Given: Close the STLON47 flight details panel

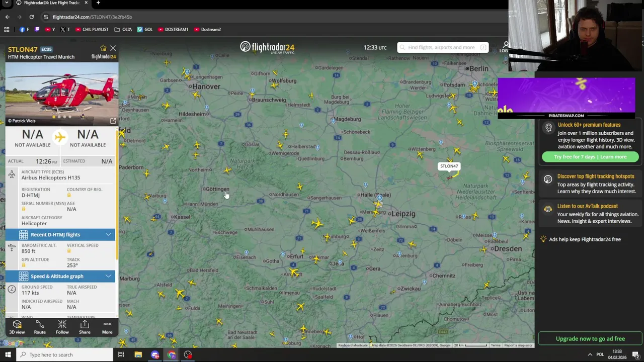Looking at the screenshot, I should click(x=113, y=48).
